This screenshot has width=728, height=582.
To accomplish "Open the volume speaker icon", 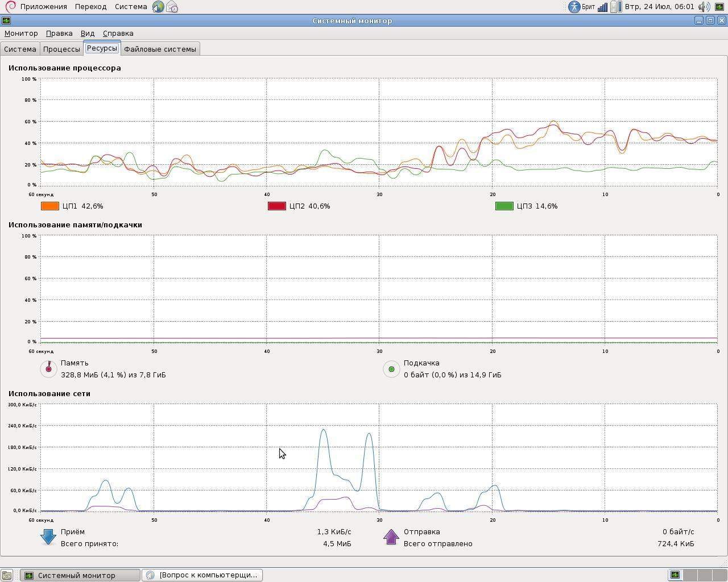I will click(x=704, y=7).
